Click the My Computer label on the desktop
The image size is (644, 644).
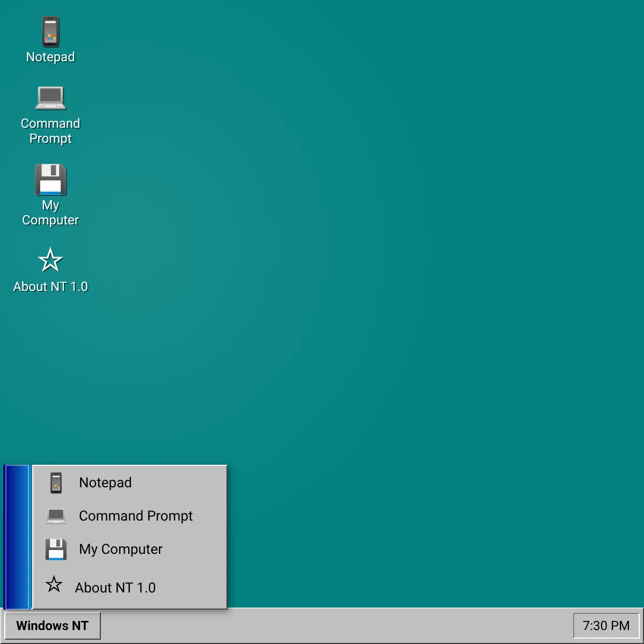pos(50,213)
